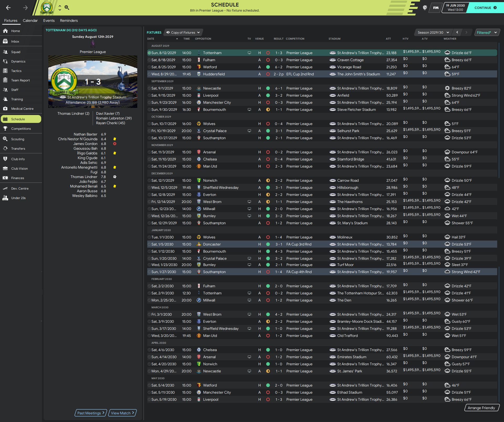Toggle selection circle of Newcastle 9/1/2029 fixture
Viewport: 504px width, 422px height.
[149, 88]
